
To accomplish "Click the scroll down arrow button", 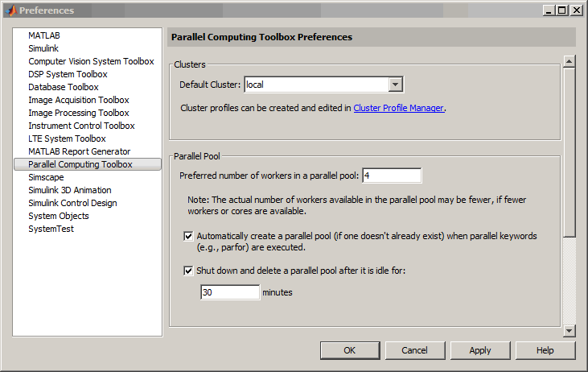I will point(569,331).
